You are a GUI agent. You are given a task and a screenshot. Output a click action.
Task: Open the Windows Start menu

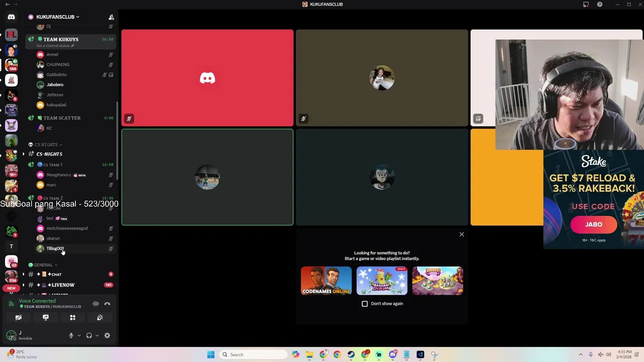pos(211,354)
